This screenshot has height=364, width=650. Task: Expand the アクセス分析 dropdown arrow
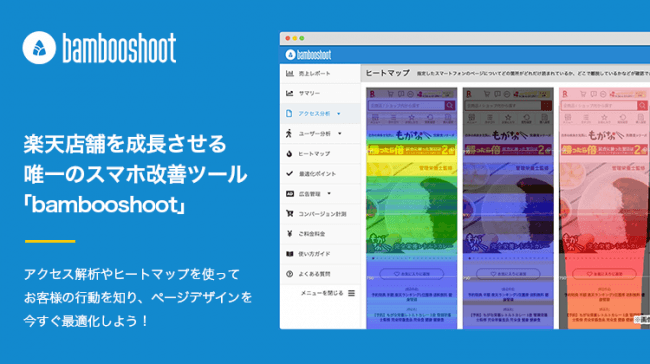(x=339, y=114)
